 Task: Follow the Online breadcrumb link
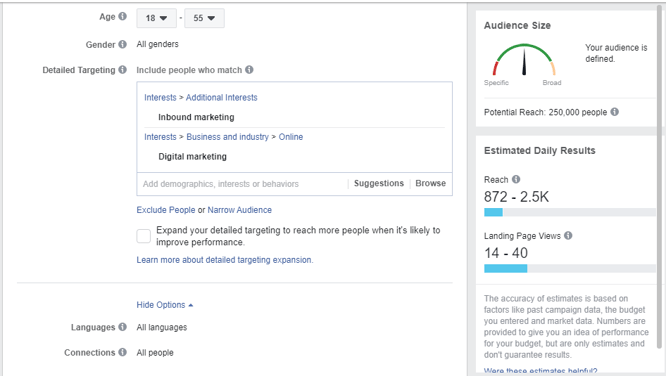(291, 137)
